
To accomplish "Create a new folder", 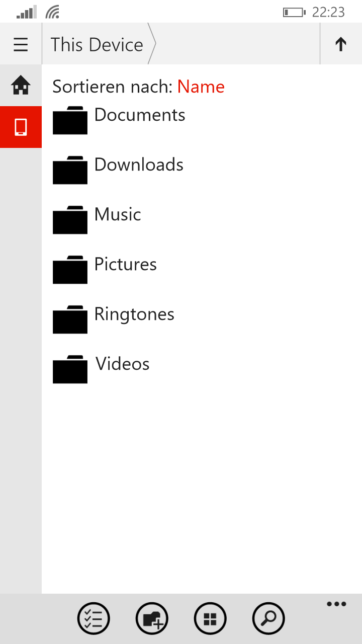I will 152,618.
